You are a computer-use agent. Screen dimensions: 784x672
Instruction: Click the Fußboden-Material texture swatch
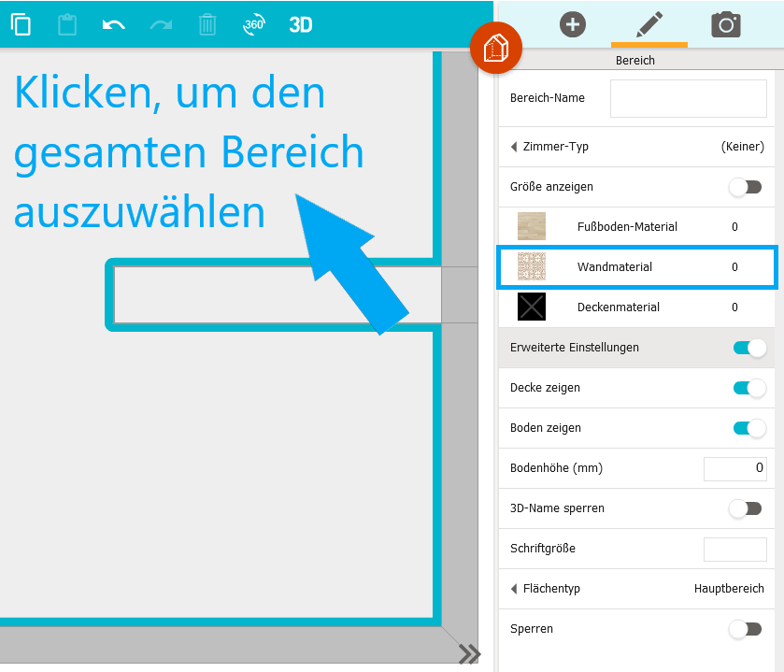click(532, 227)
